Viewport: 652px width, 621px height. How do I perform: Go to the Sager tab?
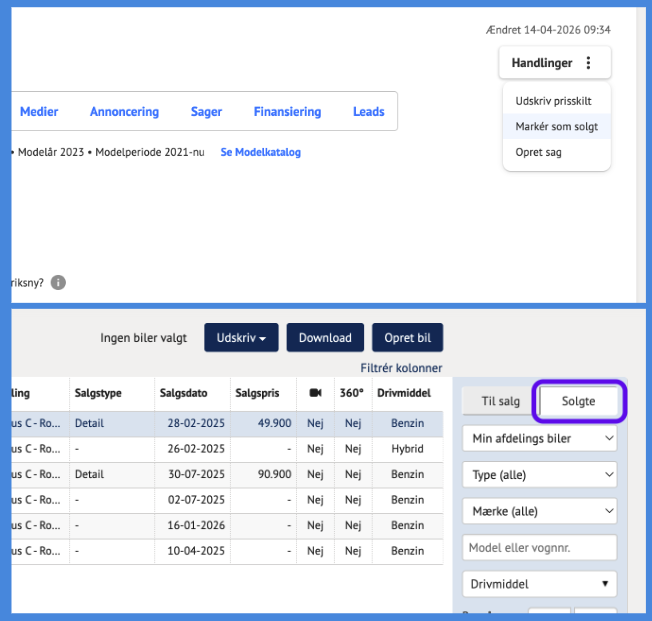206,111
